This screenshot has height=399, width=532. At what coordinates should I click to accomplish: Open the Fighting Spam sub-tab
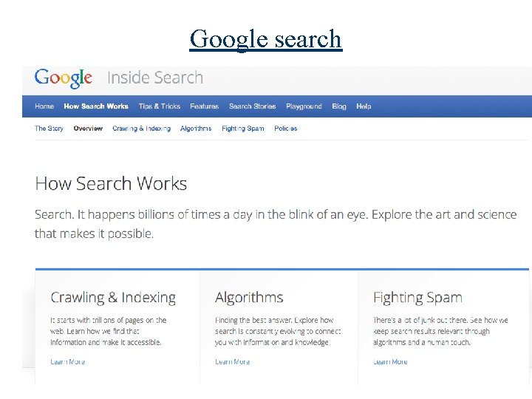[x=243, y=129]
